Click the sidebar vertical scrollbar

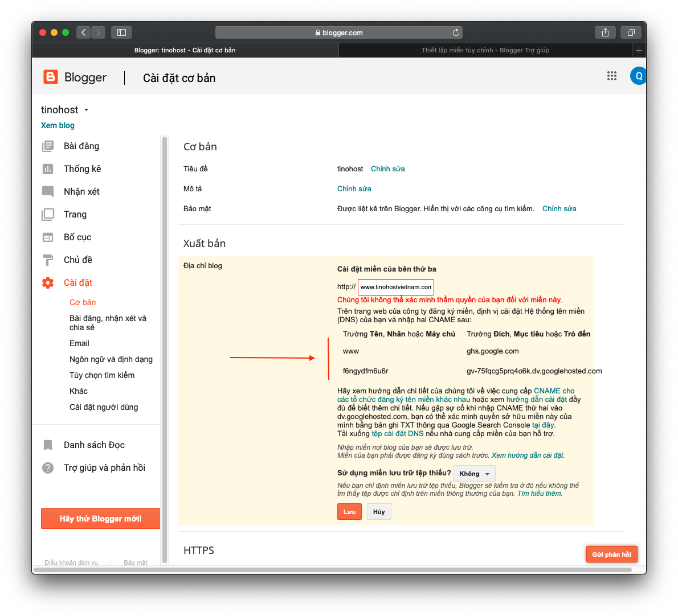coord(164,350)
